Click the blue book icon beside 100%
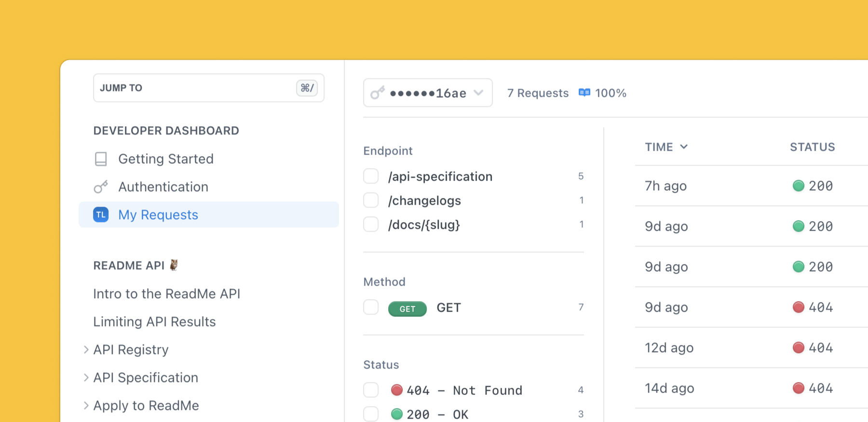The image size is (868, 422). 584,92
